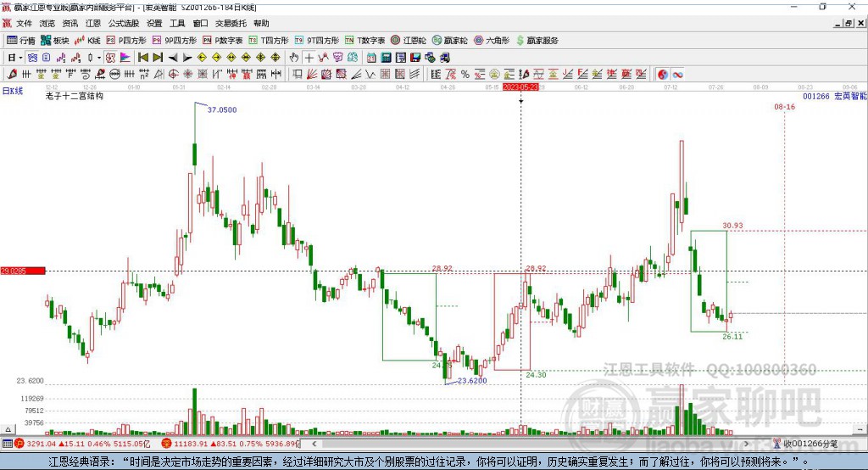The width and height of the screenshot is (868, 470).
Task: Toggle the colored gradient triangle icon
Action: pyautogui.click(x=125, y=58)
